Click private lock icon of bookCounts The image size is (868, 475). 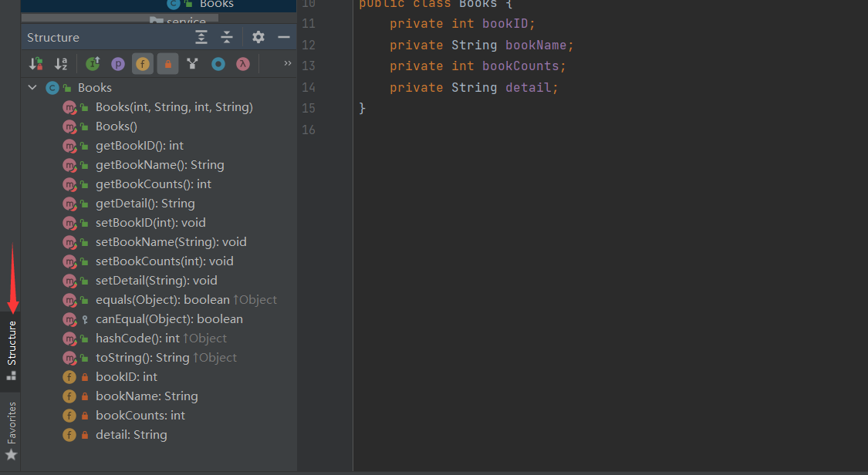(x=85, y=416)
